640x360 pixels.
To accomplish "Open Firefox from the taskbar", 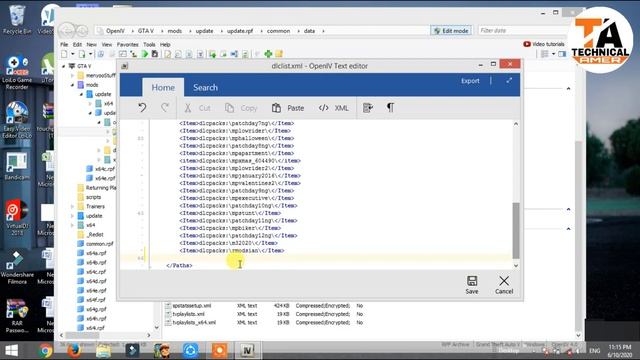I will (74, 351).
